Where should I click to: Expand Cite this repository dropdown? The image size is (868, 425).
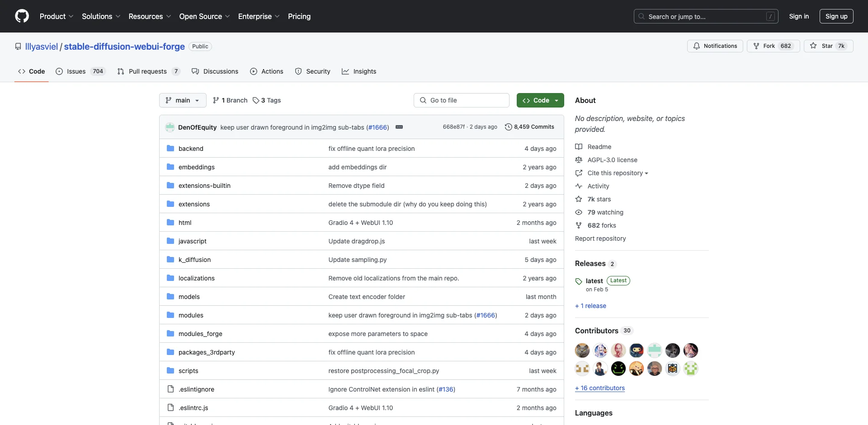click(618, 173)
